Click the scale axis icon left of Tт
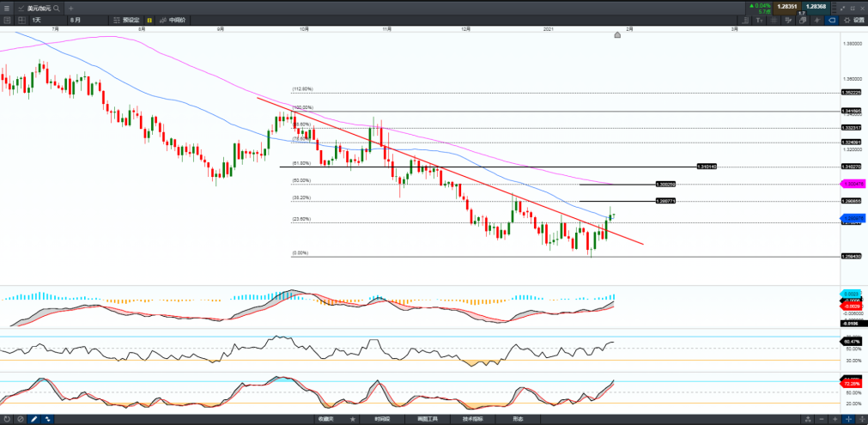 [x=745, y=20]
